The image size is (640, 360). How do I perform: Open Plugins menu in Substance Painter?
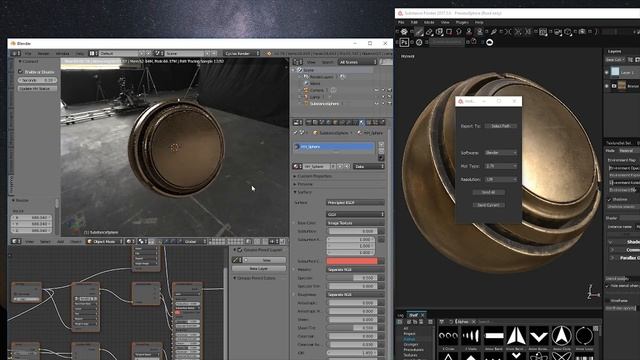[462, 22]
